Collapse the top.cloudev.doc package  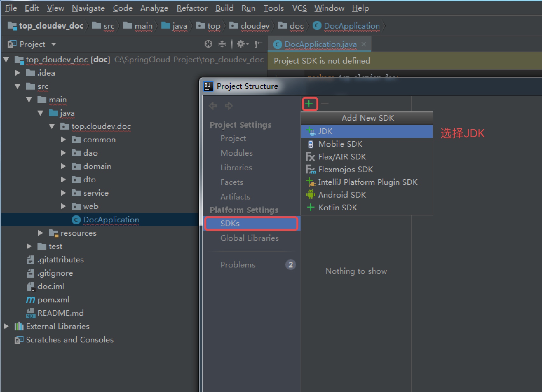point(52,126)
